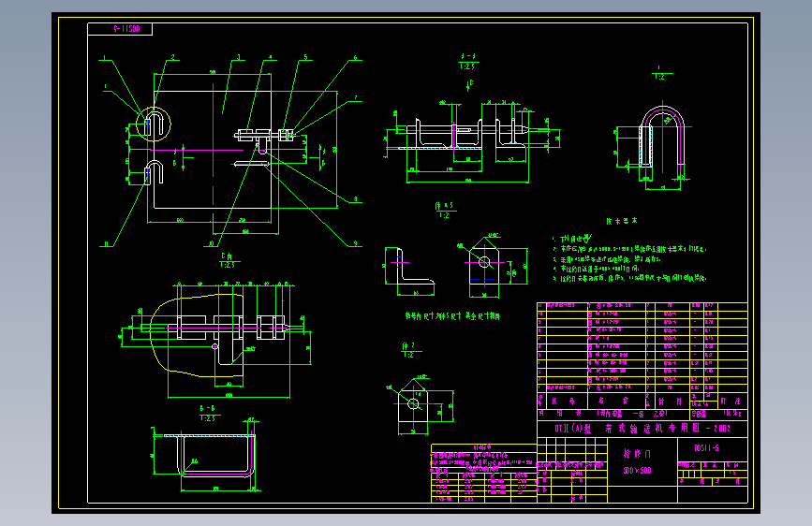This screenshot has width=812, height=526.
Task: Select part callout number 10
Action: click(211, 243)
